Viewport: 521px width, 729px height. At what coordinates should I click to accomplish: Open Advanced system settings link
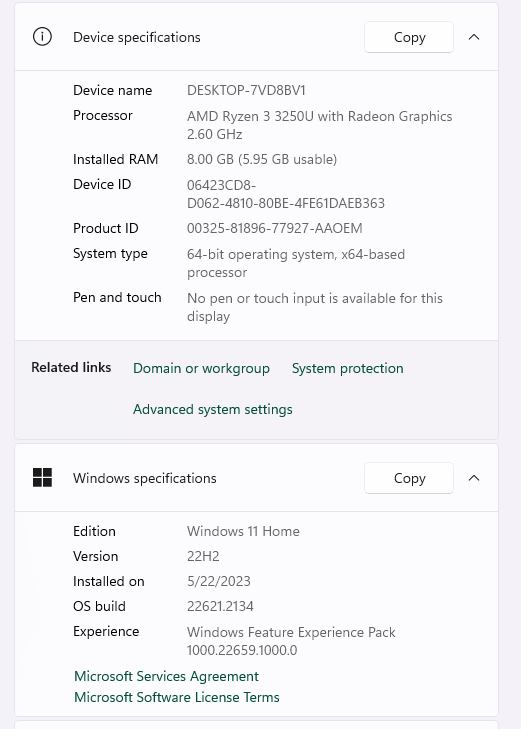(x=213, y=409)
